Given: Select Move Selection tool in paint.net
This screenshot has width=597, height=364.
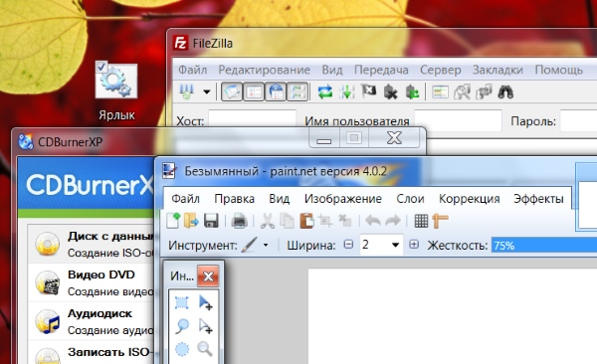Looking at the screenshot, I should pos(205,326).
